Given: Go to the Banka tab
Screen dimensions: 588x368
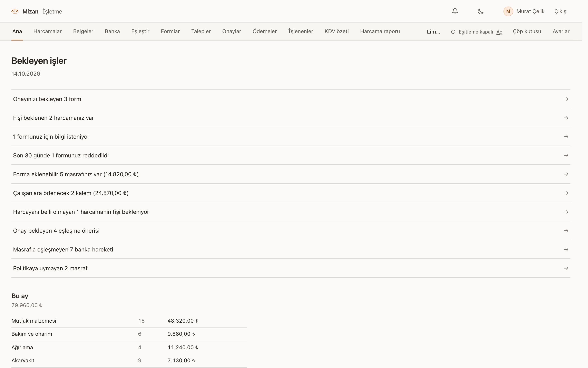Looking at the screenshot, I should pos(112,31).
